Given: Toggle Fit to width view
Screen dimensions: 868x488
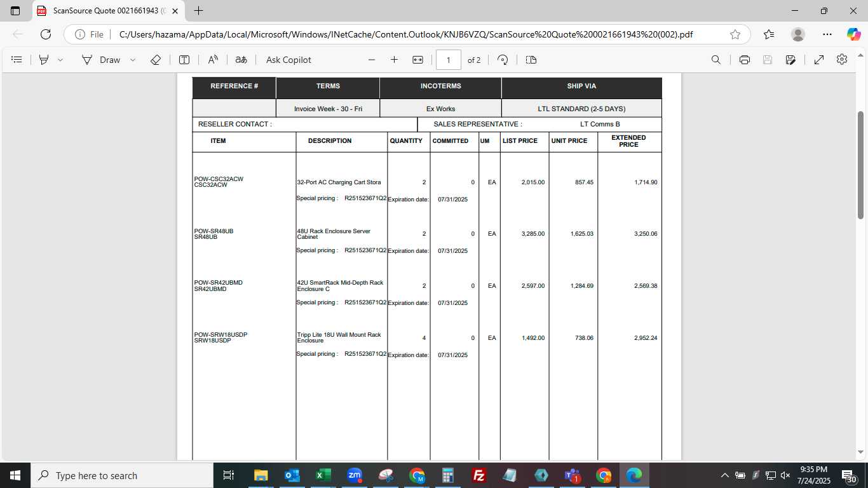Looking at the screenshot, I should [417, 60].
